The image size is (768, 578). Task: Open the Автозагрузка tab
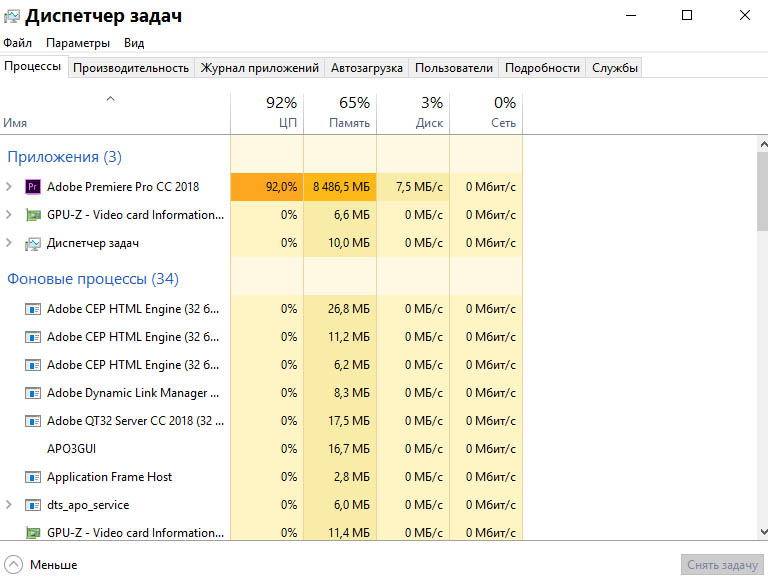tap(367, 68)
